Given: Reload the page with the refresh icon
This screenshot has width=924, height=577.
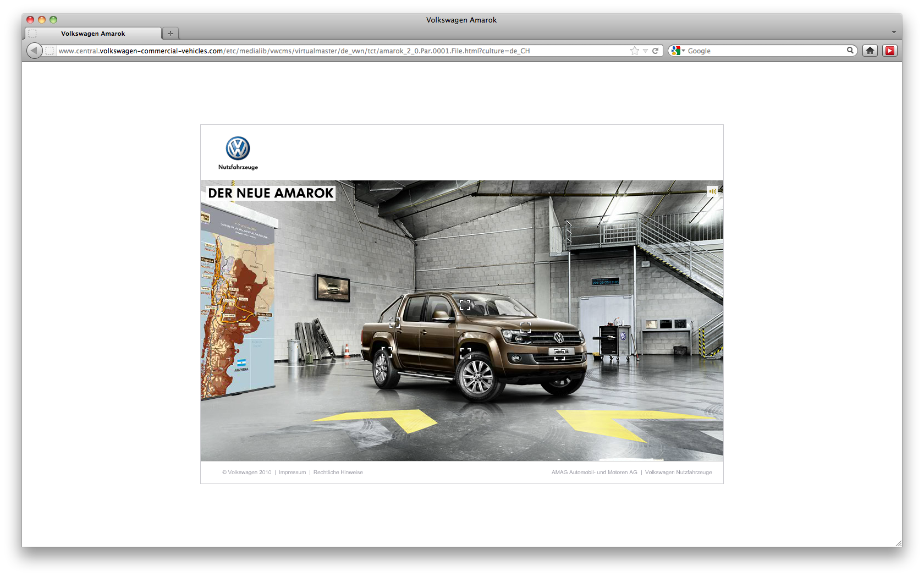Looking at the screenshot, I should 656,51.
